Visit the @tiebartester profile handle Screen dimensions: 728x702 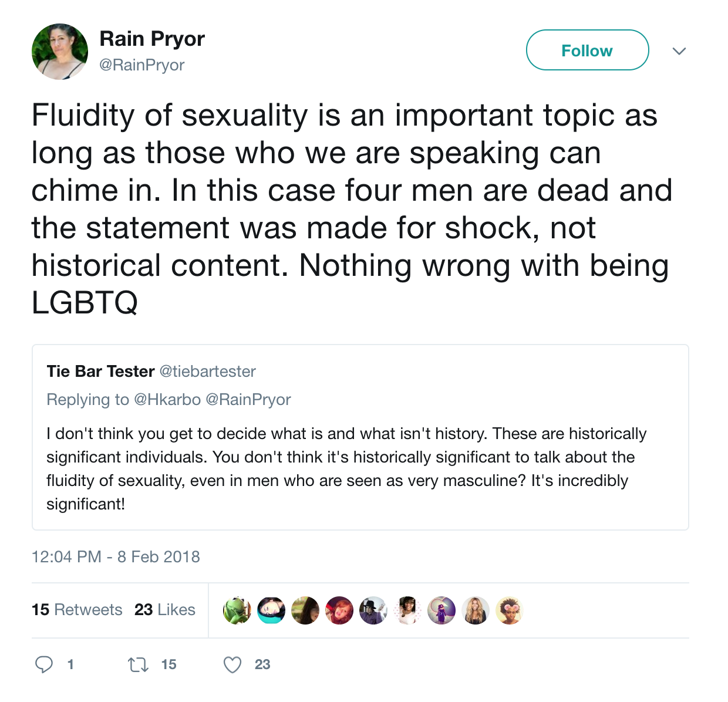pyautogui.click(x=208, y=372)
